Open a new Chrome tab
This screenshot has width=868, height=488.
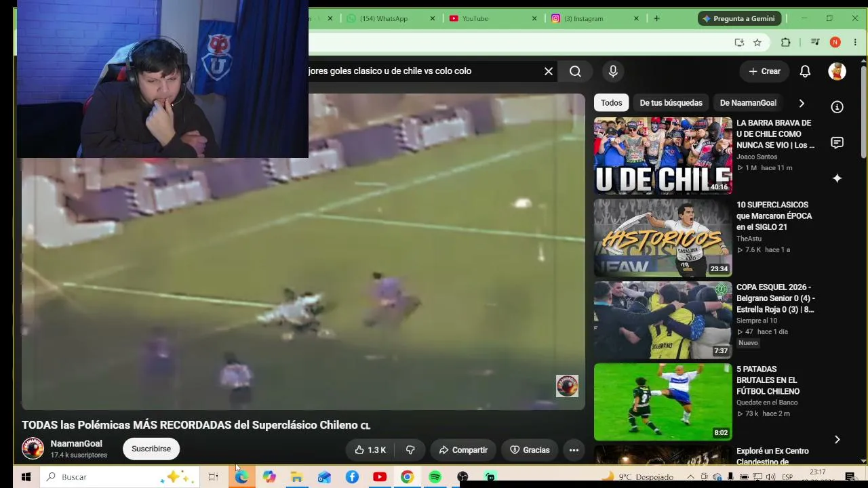click(656, 18)
